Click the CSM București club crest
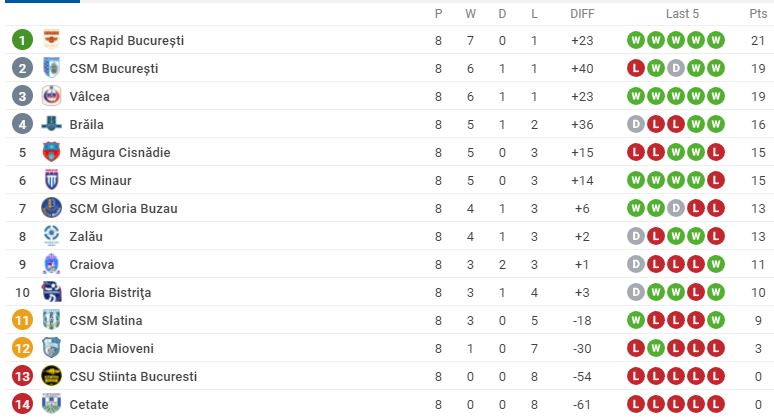774x419 pixels. 51,68
